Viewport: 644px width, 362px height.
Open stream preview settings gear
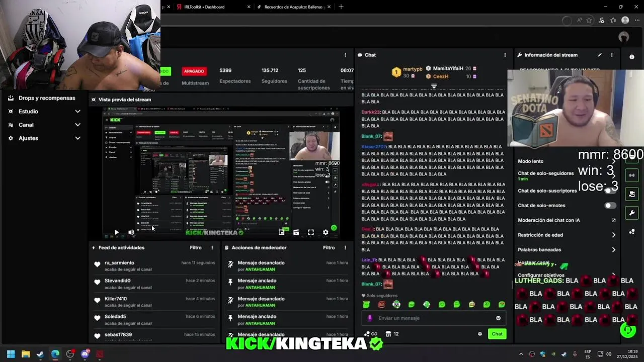(x=326, y=232)
